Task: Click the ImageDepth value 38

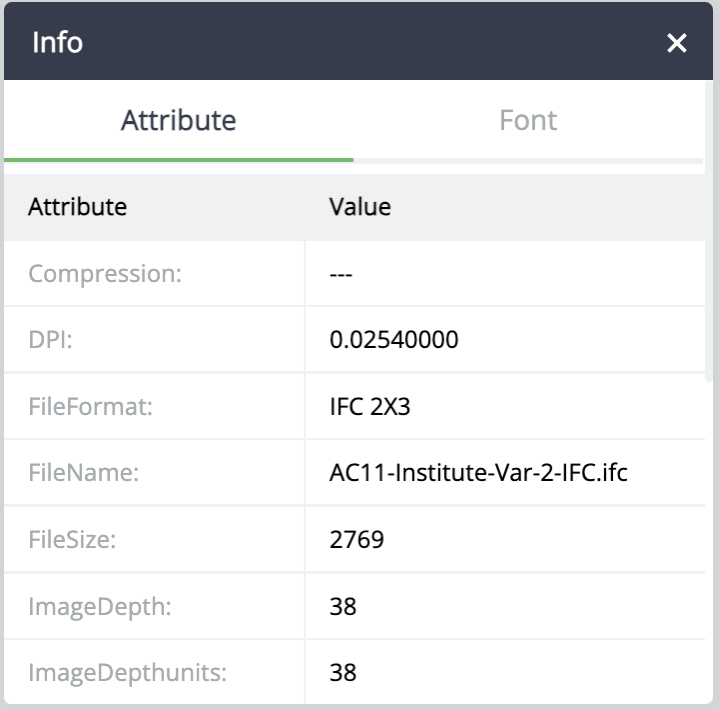Action: tap(343, 606)
